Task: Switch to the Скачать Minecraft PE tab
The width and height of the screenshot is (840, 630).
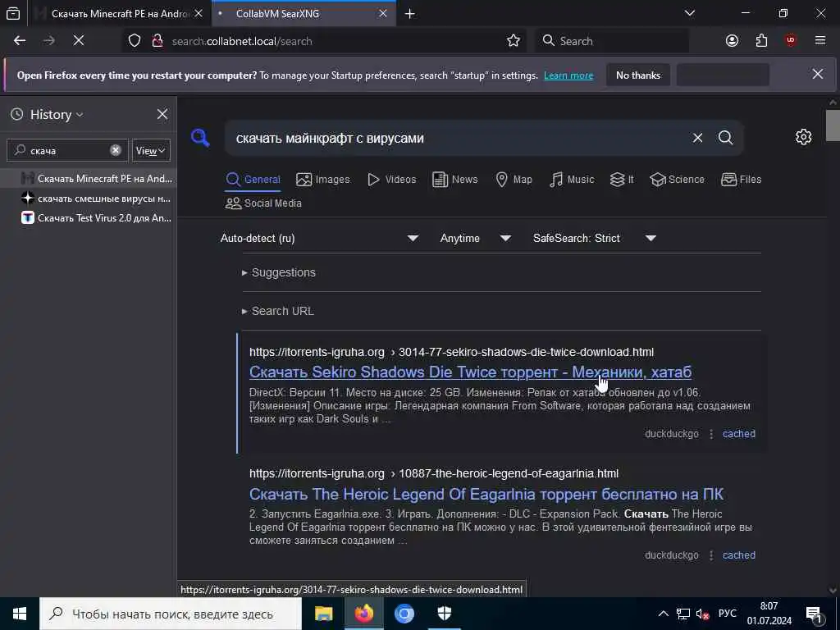Action: point(119,14)
